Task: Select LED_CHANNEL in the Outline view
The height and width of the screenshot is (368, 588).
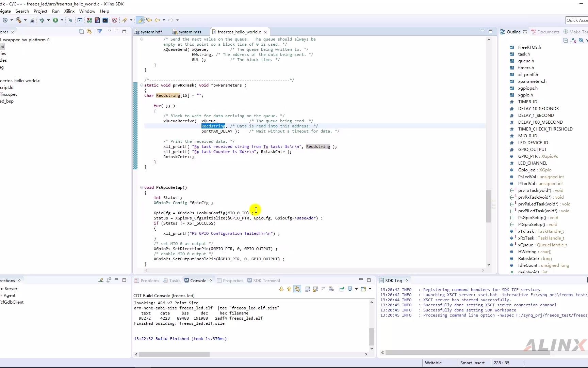Action: [532, 163]
